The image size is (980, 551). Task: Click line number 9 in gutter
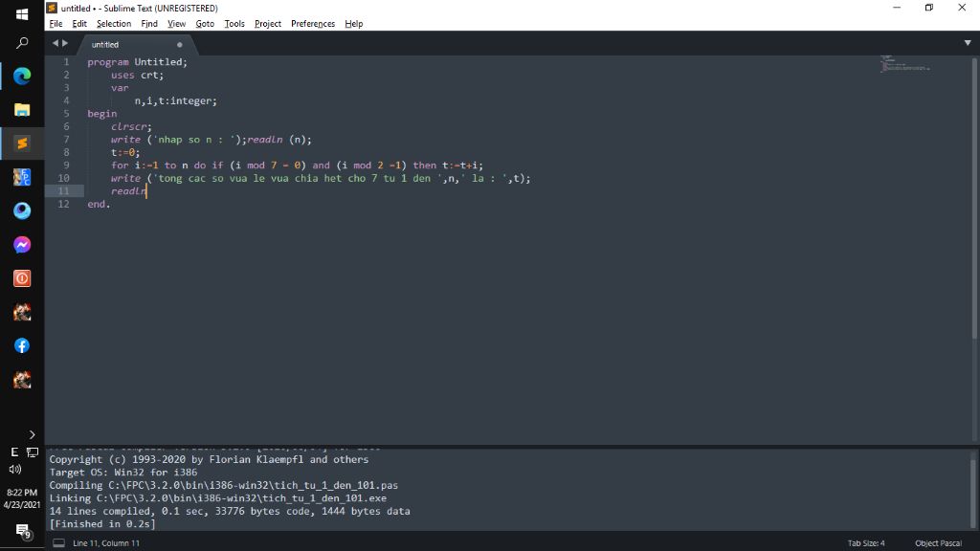[x=66, y=165]
